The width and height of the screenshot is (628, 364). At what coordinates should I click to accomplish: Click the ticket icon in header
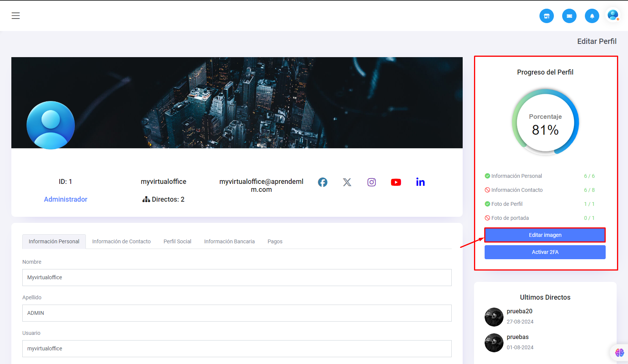click(x=569, y=16)
